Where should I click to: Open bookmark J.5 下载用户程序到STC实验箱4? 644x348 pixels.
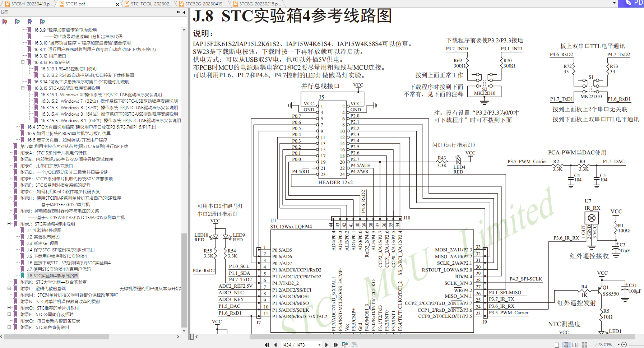coord(57,256)
